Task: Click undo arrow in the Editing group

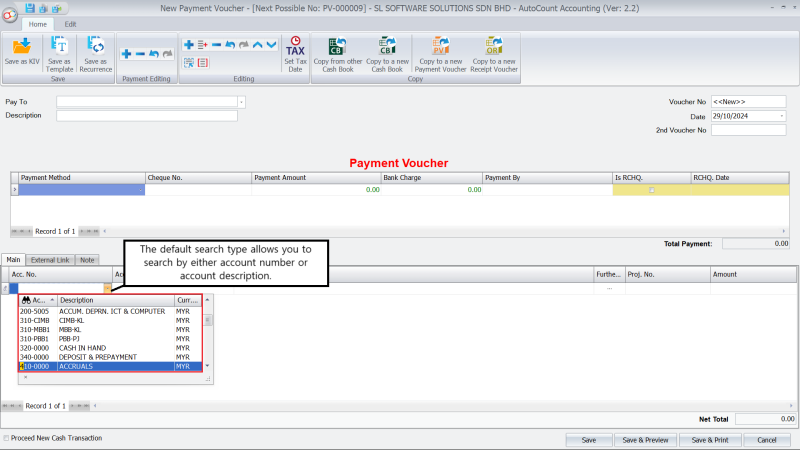Action: (230, 45)
